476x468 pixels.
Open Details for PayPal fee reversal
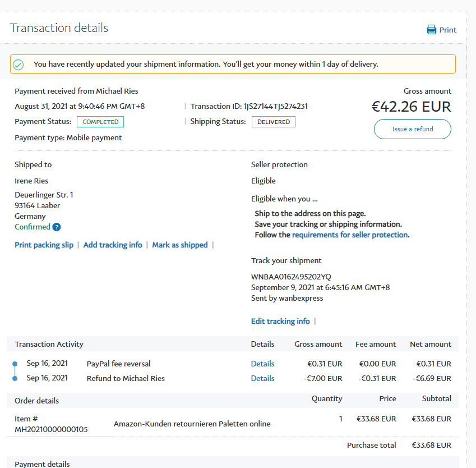tap(262, 364)
